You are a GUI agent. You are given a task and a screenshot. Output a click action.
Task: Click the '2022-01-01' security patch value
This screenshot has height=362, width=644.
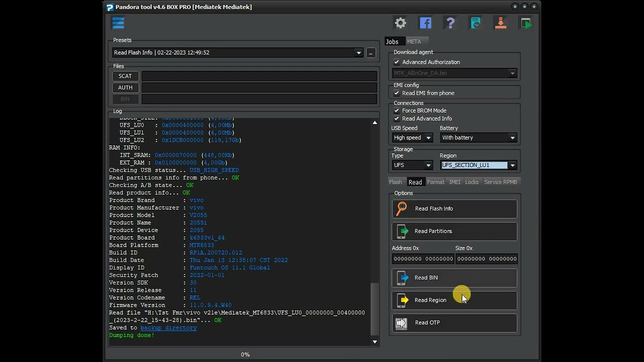(207, 276)
